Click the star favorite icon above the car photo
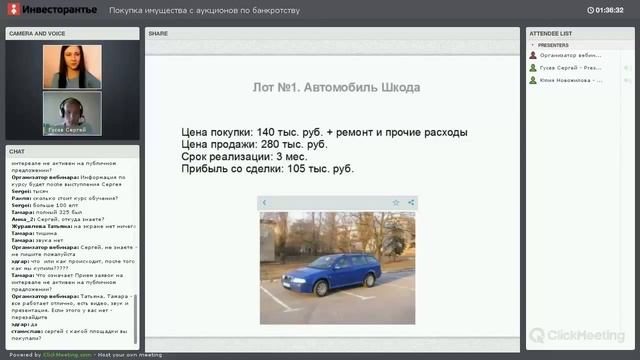Viewport: 640px width, 360px height. 396,202
